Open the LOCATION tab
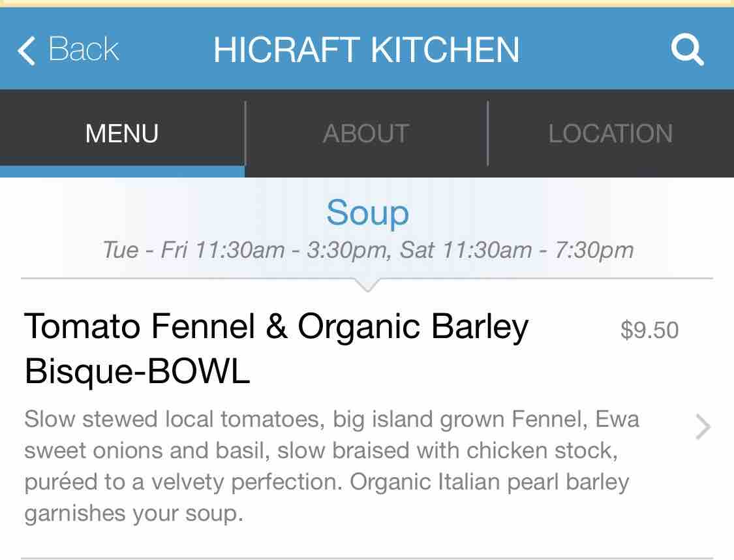 pos(610,133)
